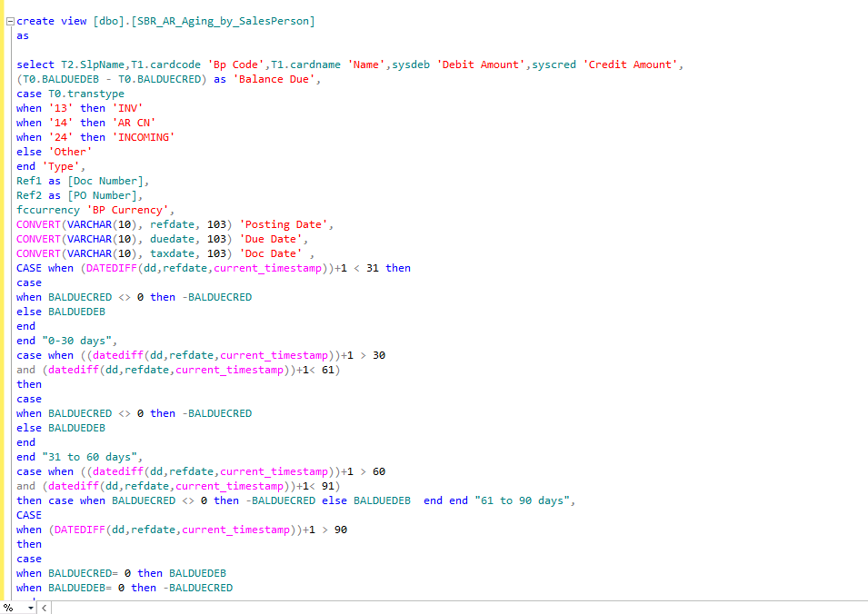Click the 'BP Currency' alias

pos(127,210)
